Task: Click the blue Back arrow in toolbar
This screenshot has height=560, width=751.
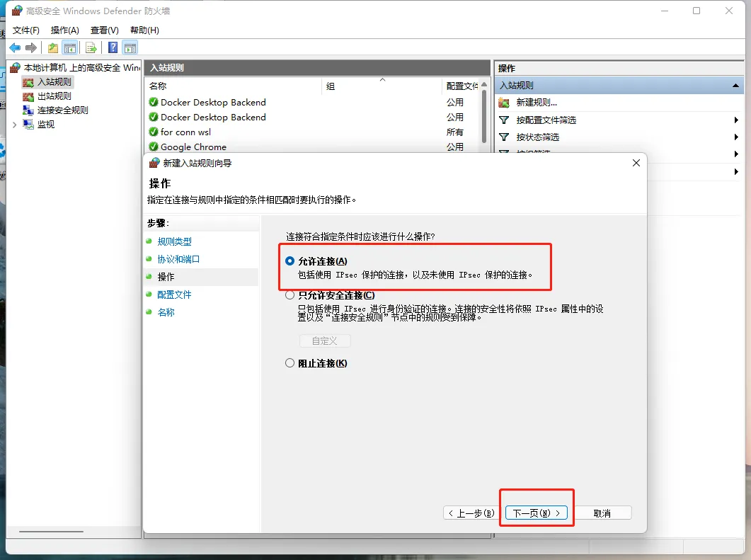Action: (15, 47)
